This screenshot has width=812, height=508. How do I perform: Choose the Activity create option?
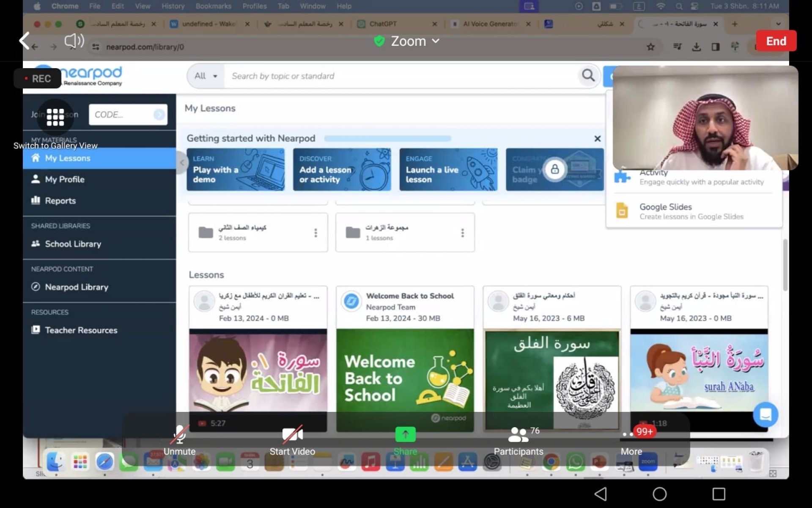tap(694, 178)
